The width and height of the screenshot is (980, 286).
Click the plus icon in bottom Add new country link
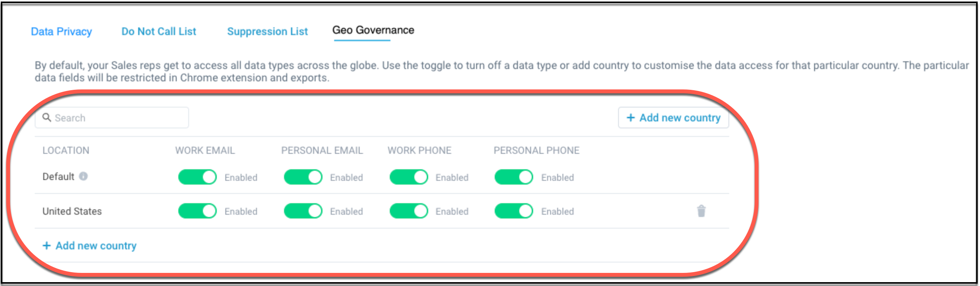coord(47,246)
